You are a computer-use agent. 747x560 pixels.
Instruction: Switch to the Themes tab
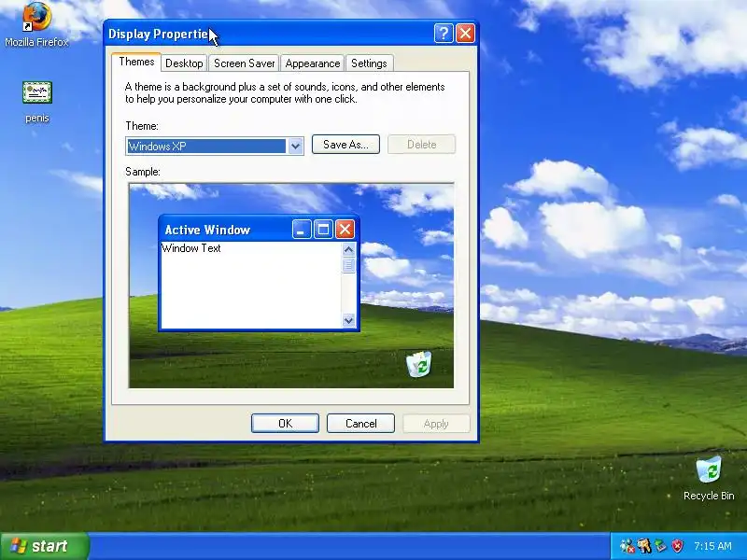pyautogui.click(x=136, y=62)
